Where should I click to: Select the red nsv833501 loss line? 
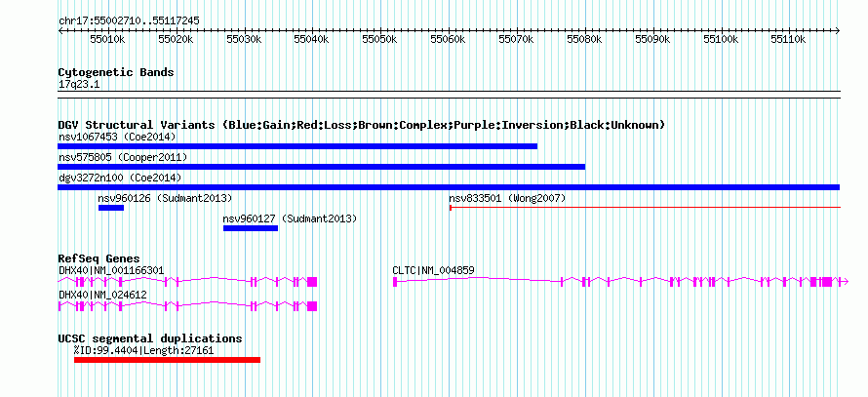click(645, 208)
